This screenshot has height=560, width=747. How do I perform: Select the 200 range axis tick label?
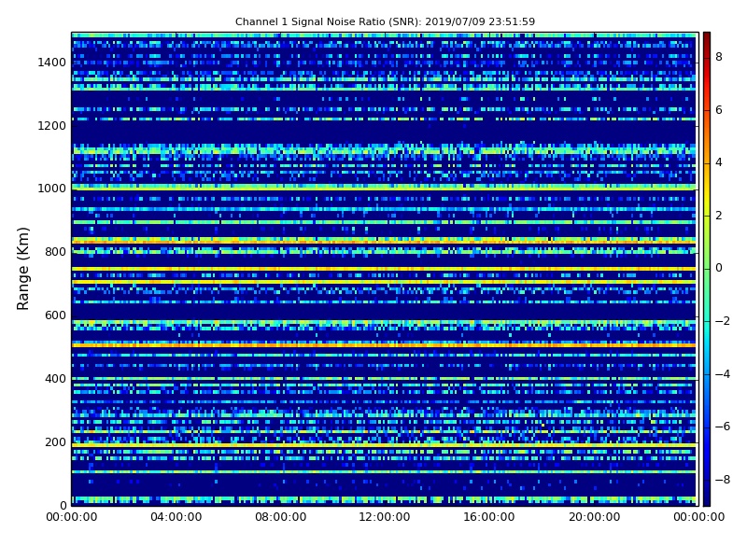pos(55,441)
